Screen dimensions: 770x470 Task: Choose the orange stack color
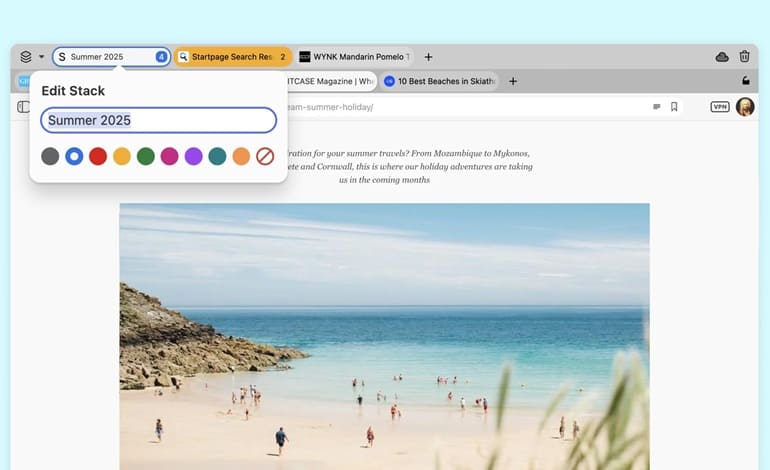[241, 156]
